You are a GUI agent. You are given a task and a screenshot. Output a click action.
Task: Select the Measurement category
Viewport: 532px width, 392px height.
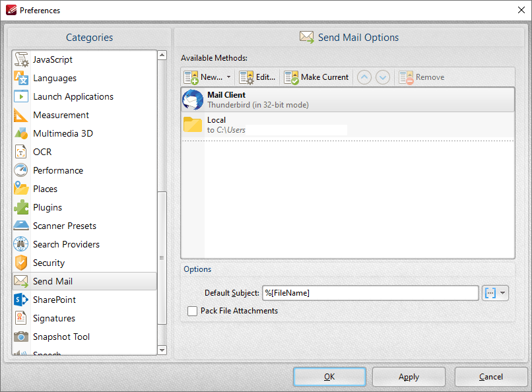[84, 115]
